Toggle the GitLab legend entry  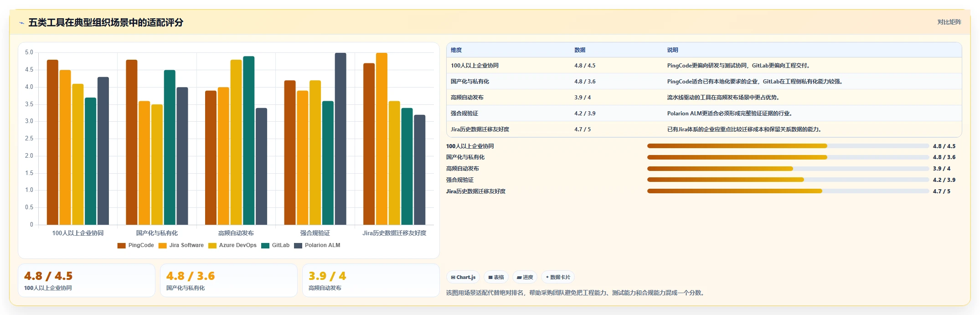point(275,245)
